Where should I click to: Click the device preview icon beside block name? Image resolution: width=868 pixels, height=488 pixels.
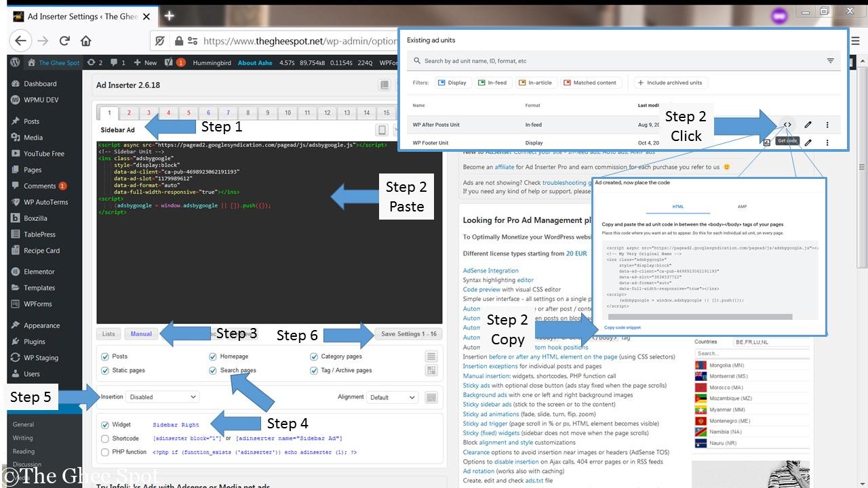point(382,130)
